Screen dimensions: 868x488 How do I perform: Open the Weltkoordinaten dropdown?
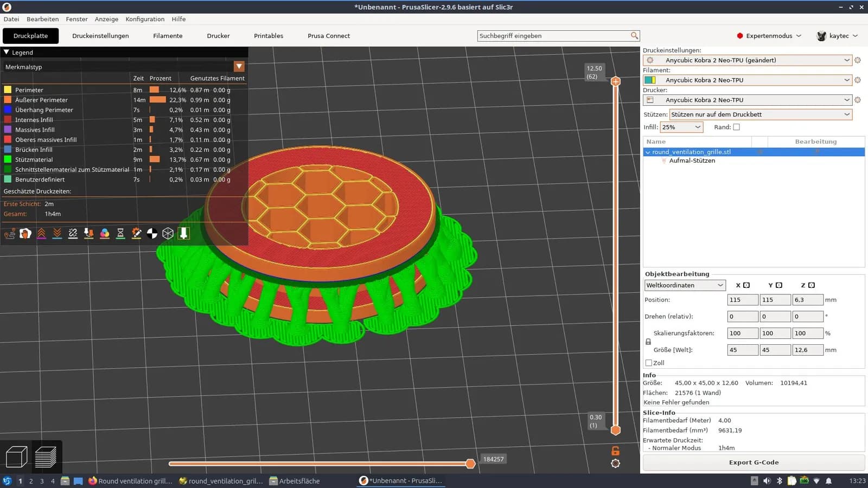coord(685,285)
